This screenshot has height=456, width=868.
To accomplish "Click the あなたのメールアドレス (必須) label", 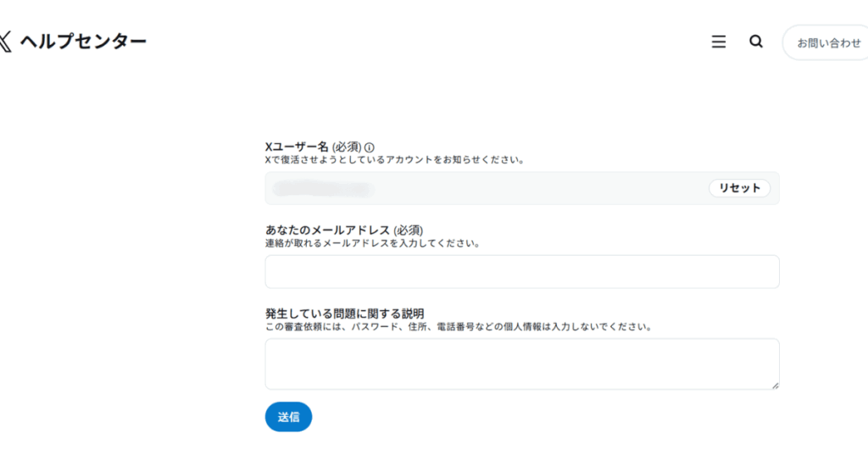I will point(344,230).
